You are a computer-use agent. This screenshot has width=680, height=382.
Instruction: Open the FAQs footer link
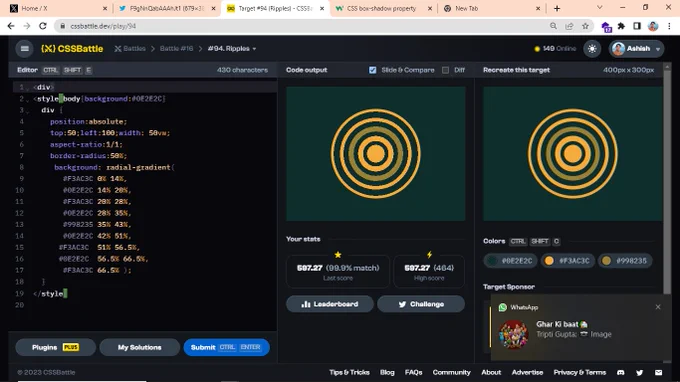coord(413,372)
